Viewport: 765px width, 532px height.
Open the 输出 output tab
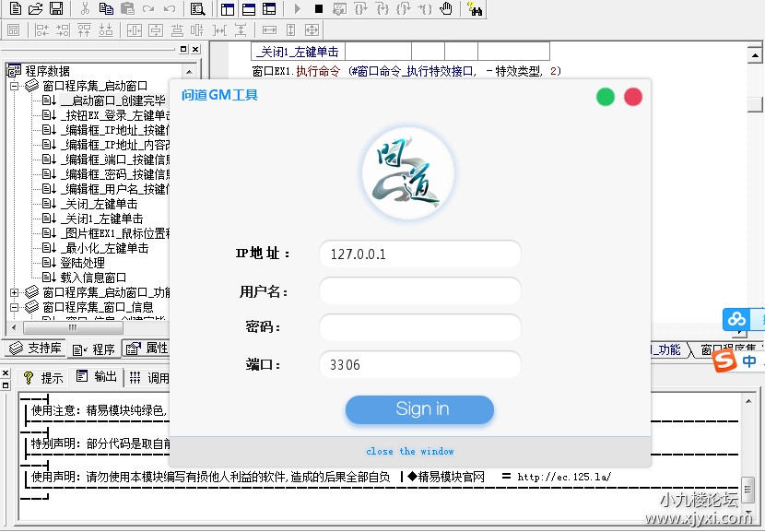pyautogui.click(x=98, y=377)
